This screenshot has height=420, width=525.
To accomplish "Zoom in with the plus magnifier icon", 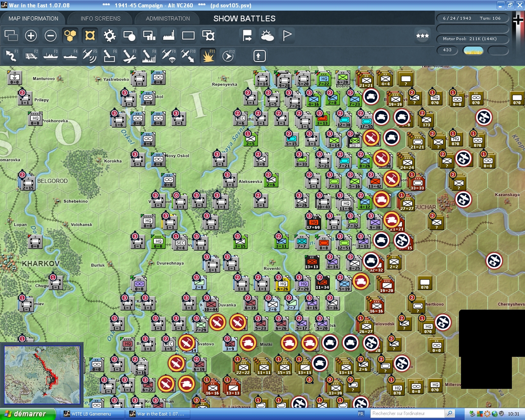I will [31, 36].
